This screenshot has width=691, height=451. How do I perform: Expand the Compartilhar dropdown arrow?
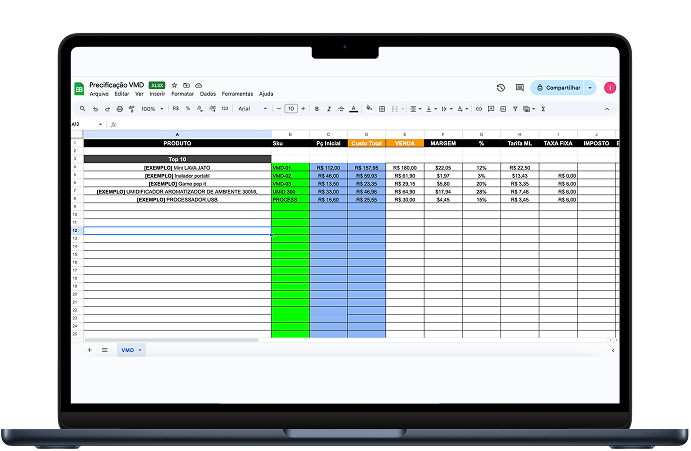pos(590,88)
